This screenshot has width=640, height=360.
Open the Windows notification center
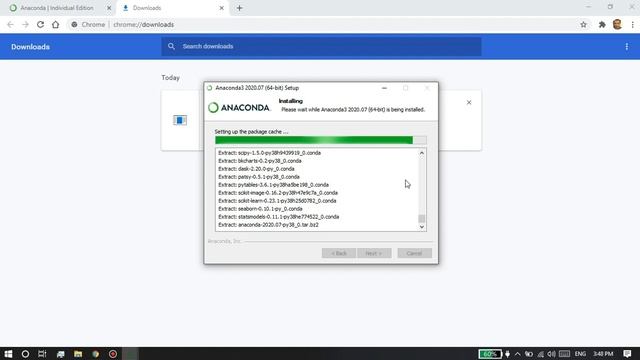point(627,354)
